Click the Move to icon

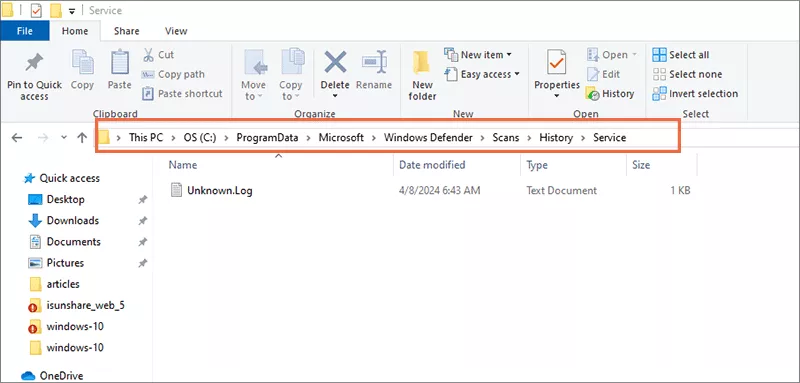pyautogui.click(x=255, y=63)
